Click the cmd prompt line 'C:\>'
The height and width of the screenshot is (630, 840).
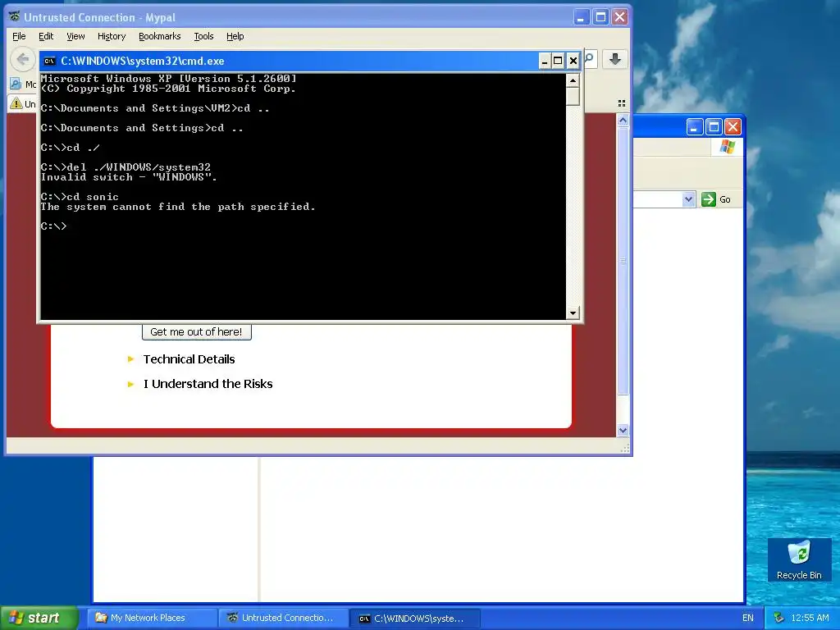(53, 226)
